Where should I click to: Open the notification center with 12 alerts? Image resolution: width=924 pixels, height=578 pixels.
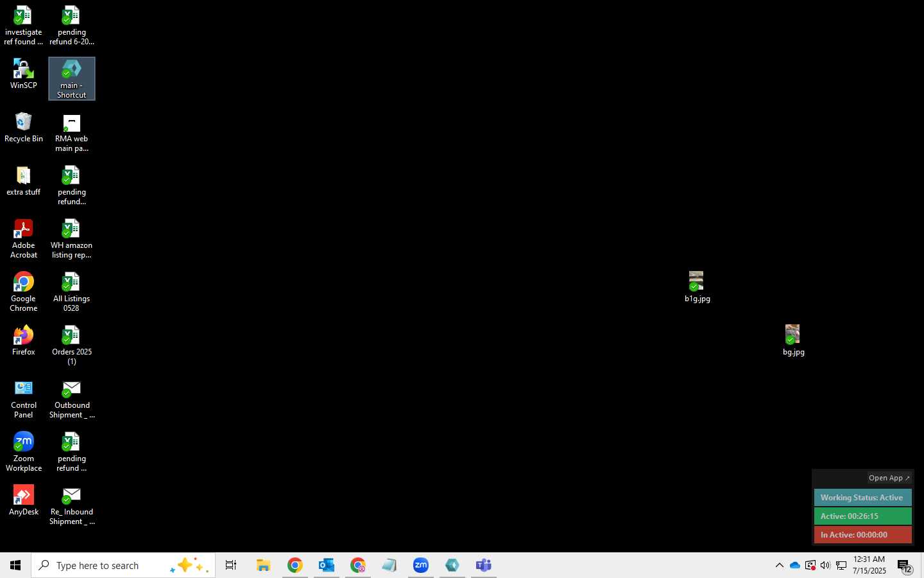905,566
